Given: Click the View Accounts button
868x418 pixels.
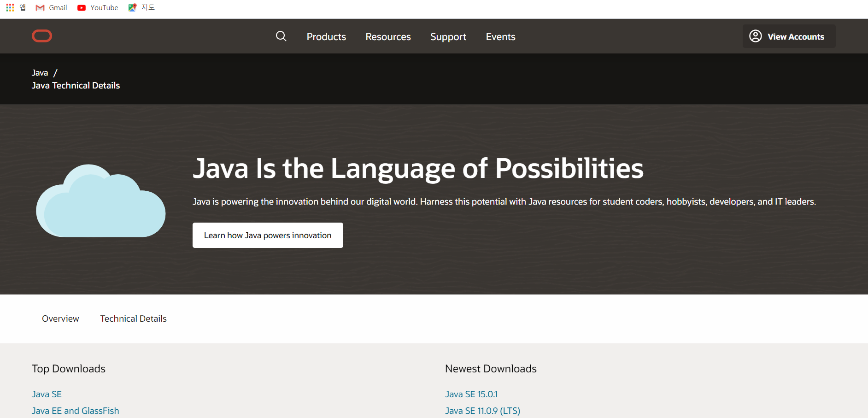Looking at the screenshot, I should [789, 36].
